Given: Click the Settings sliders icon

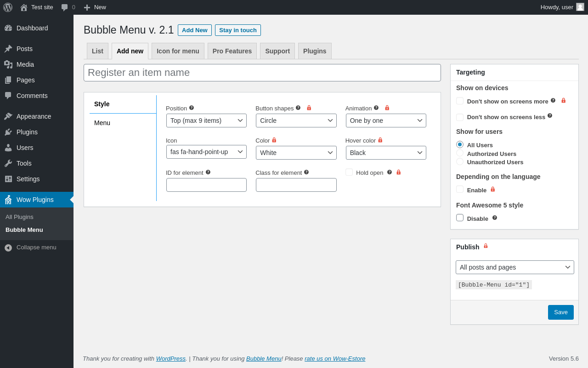Looking at the screenshot, I should [x=8, y=179].
